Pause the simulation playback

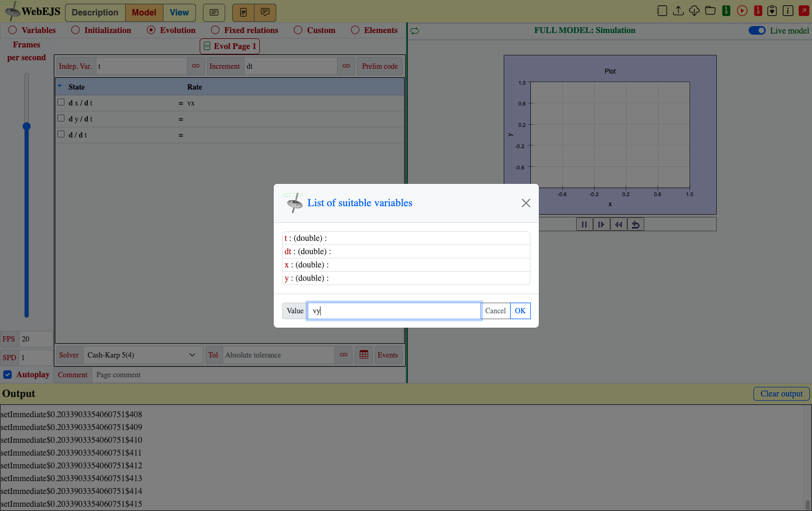[x=585, y=225]
